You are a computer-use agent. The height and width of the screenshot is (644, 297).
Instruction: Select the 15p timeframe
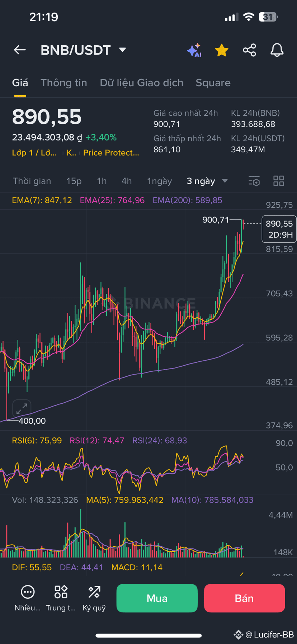(x=74, y=181)
